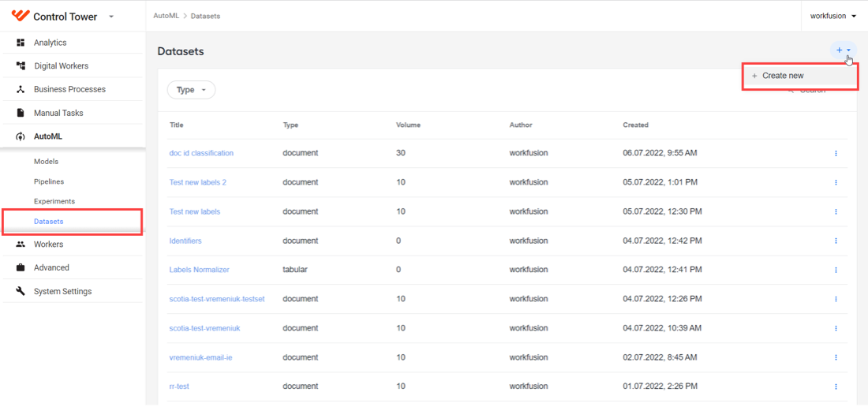Open the Identifiers dataset link
This screenshot has width=868, height=407.
[x=185, y=241]
